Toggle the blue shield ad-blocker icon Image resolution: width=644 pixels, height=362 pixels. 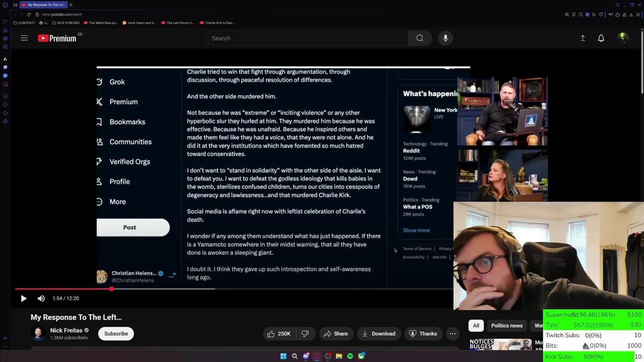click(587, 15)
